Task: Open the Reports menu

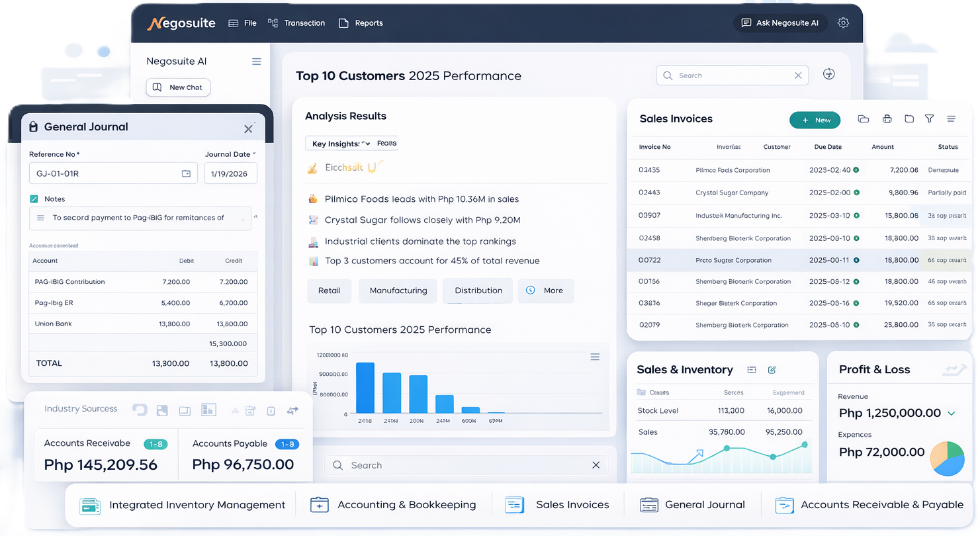Action: click(361, 23)
